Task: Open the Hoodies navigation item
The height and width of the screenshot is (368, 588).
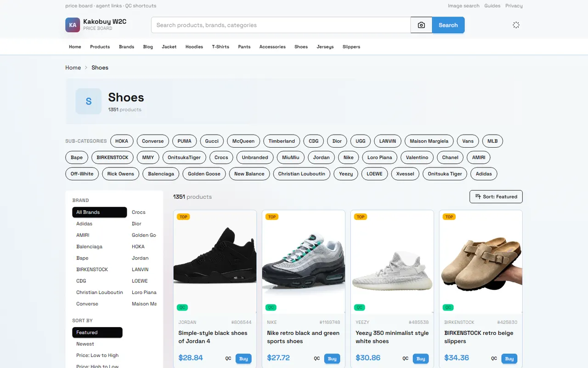Action: (194, 47)
